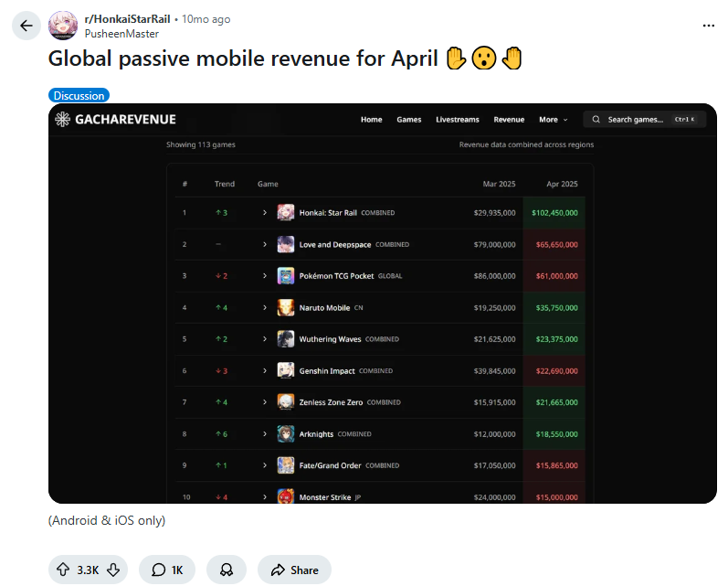Click the Fate/Grand Order game icon

tap(286, 465)
